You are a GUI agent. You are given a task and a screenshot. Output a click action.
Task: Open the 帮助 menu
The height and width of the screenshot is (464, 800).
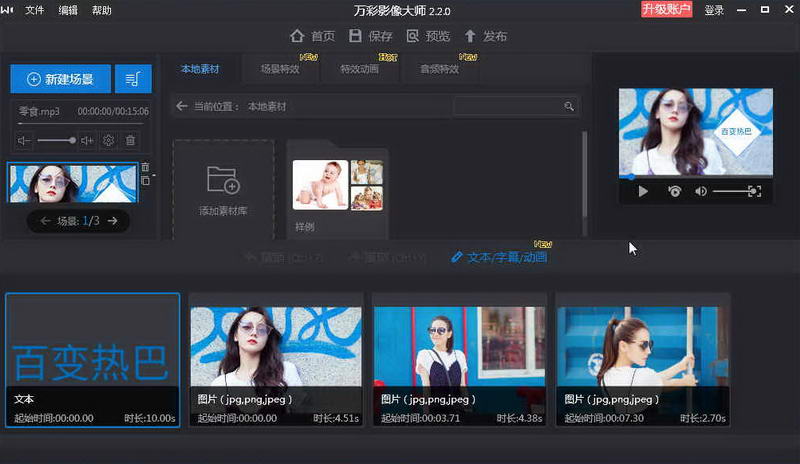point(102,10)
